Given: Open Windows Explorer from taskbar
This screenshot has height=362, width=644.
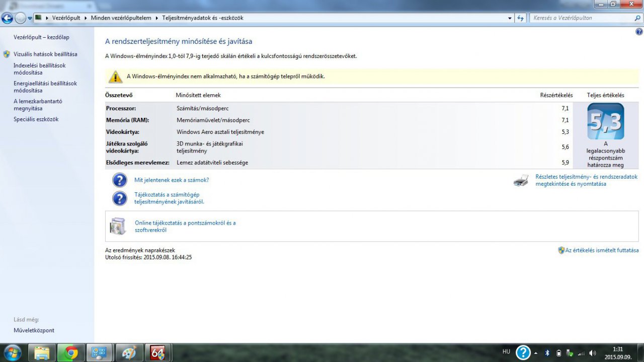Looking at the screenshot, I should coord(42,353).
